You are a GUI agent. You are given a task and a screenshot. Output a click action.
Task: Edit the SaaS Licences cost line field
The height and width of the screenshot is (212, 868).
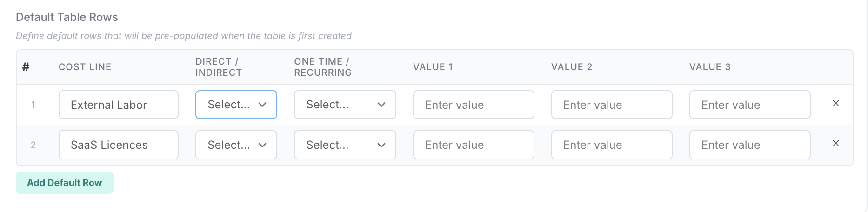[118, 145]
